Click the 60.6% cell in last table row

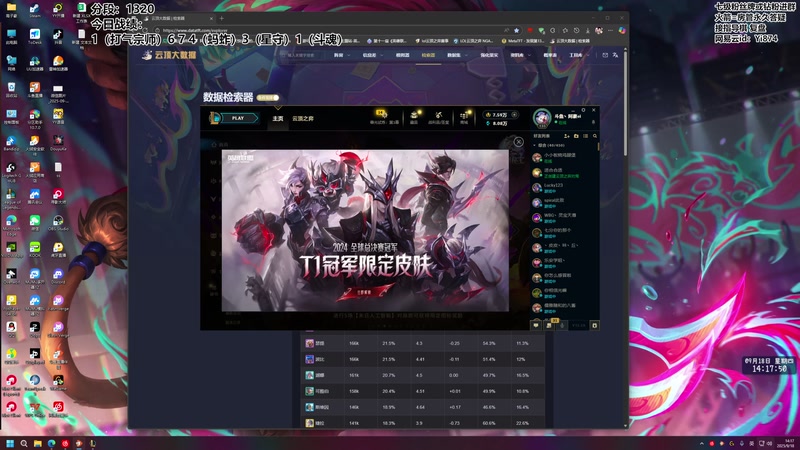point(489,423)
